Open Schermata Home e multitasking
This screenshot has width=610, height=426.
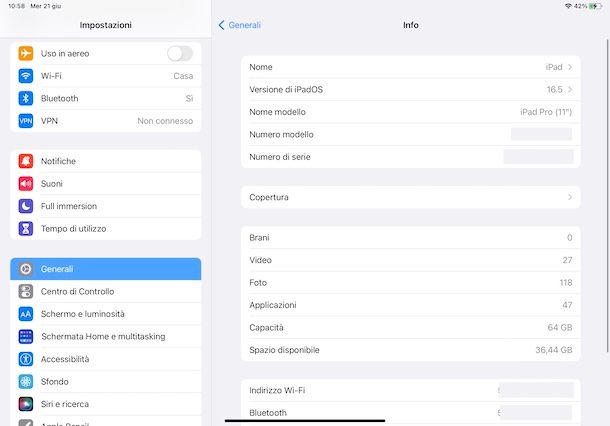(x=106, y=337)
